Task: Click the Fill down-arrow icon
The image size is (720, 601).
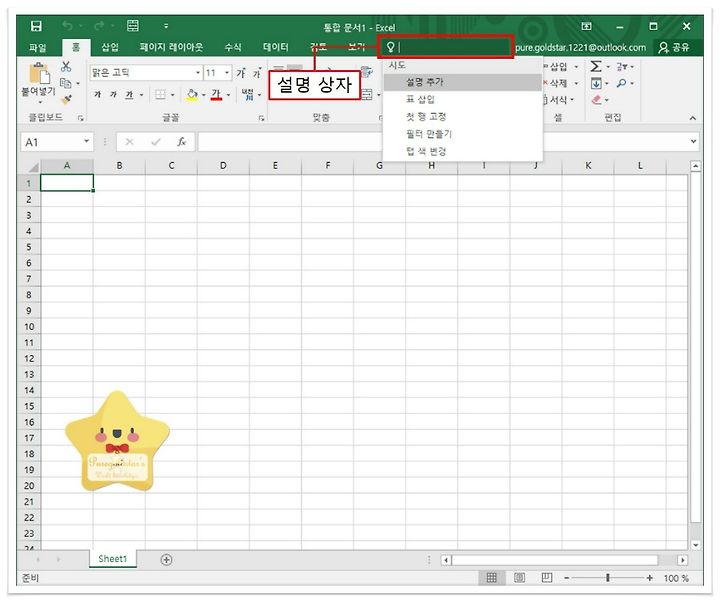Action: coord(596,83)
